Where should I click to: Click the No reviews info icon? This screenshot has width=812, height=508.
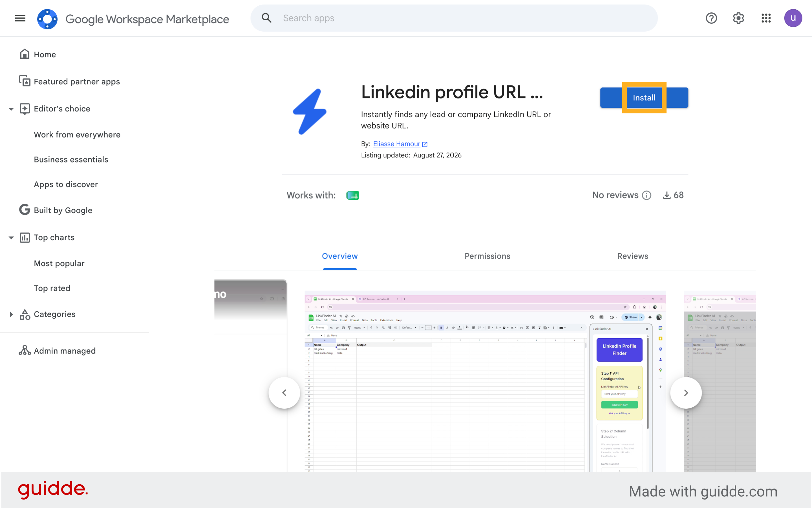(x=646, y=195)
